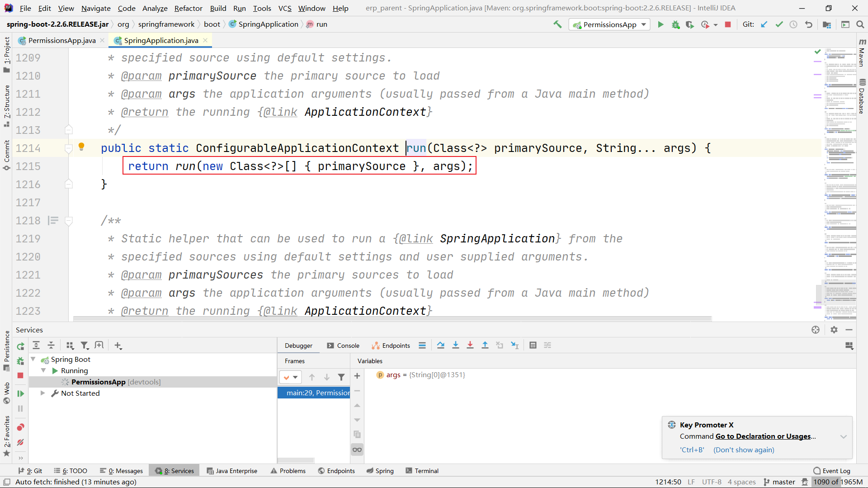Image resolution: width=868 pixels, height=488 pixels.
Task: Stop the app with the red square
Action: 728,24
